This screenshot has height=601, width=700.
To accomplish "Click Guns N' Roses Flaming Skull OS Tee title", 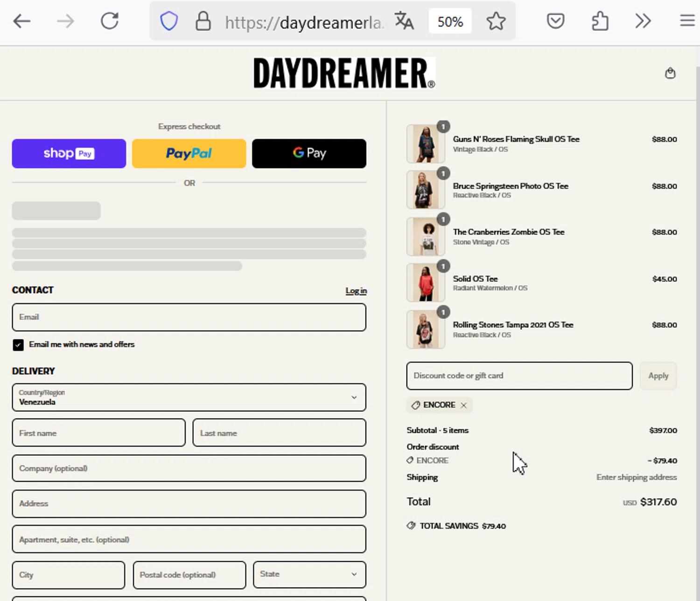I will pos(516,139).
